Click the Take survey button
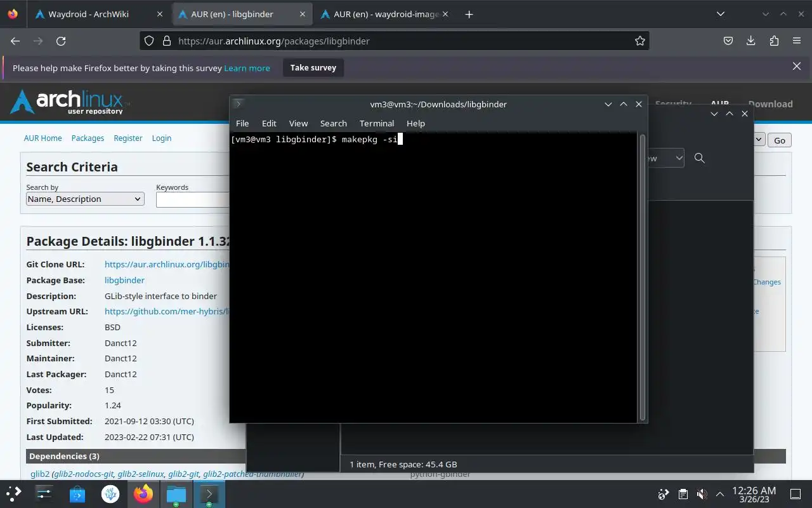 313,67
